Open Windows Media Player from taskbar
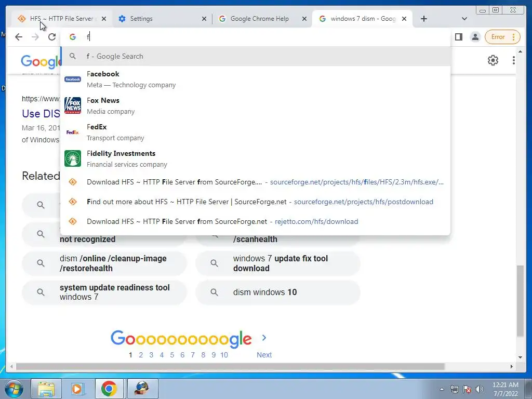 point(77,389)
